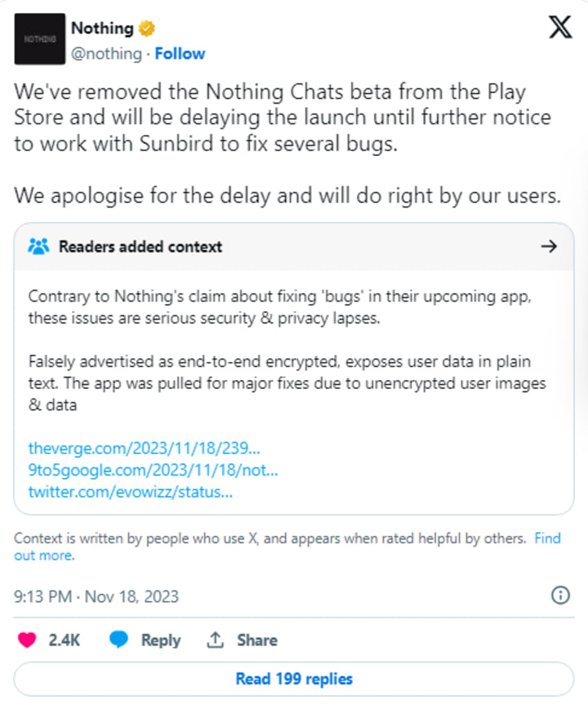Click the info circle icon
588x705 pixels.
[x=560, y=596]
